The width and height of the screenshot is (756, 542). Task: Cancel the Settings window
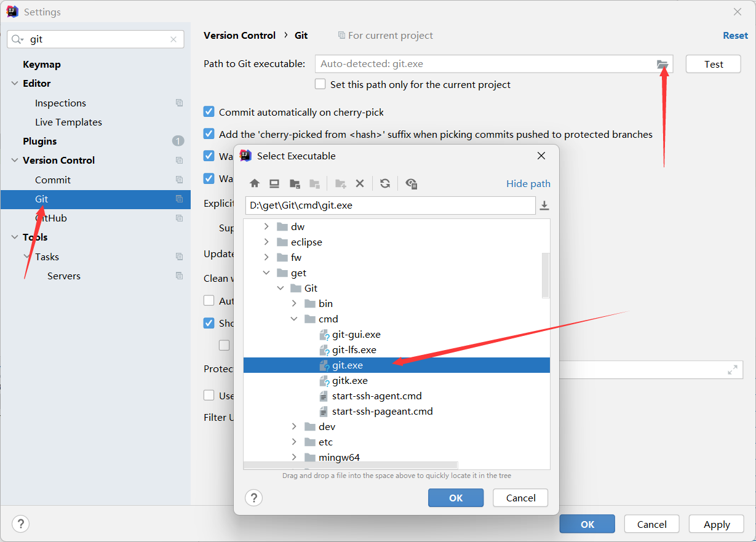pyautogui.click(x=652, y=524)
